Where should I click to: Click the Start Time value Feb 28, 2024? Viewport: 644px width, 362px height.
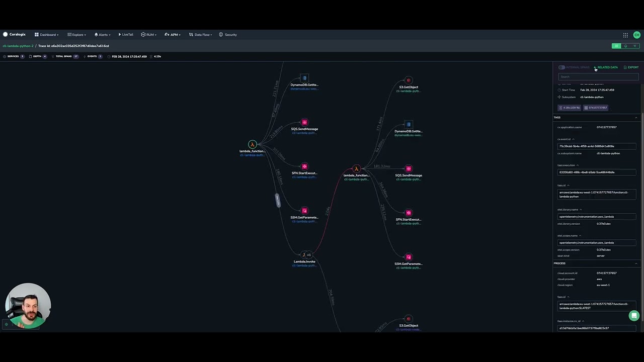coord(597,90)
